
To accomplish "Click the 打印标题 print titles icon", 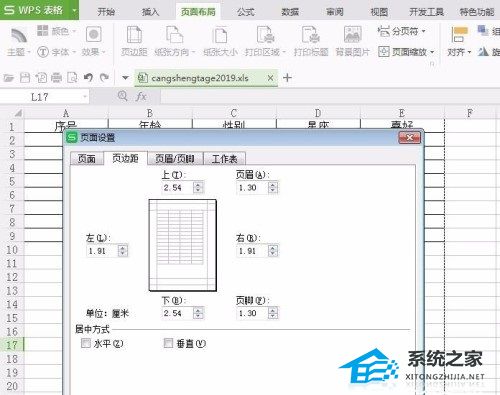I will 311,35.
